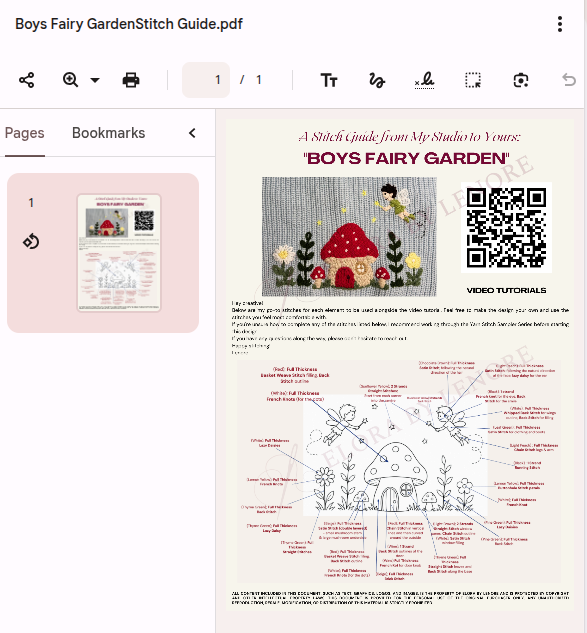Select the freehand draw tool
The width and height of the screenshot is (587, 633).
[377, 80]
